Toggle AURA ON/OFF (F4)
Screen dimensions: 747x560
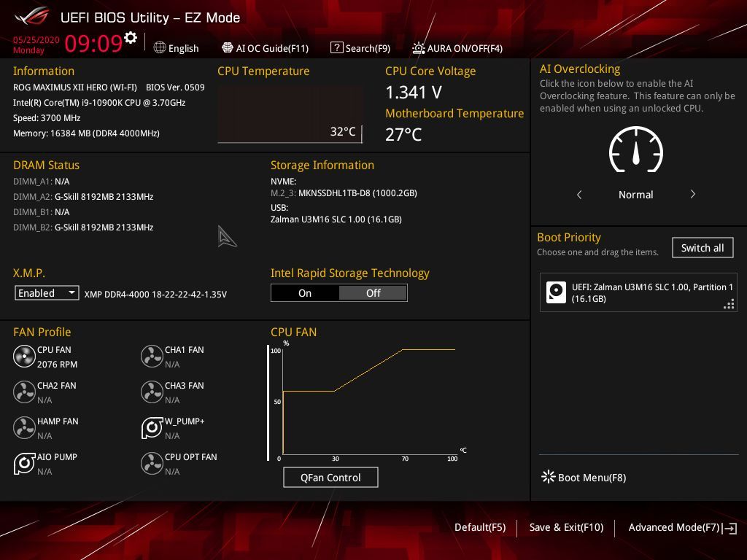click(457, 48)
